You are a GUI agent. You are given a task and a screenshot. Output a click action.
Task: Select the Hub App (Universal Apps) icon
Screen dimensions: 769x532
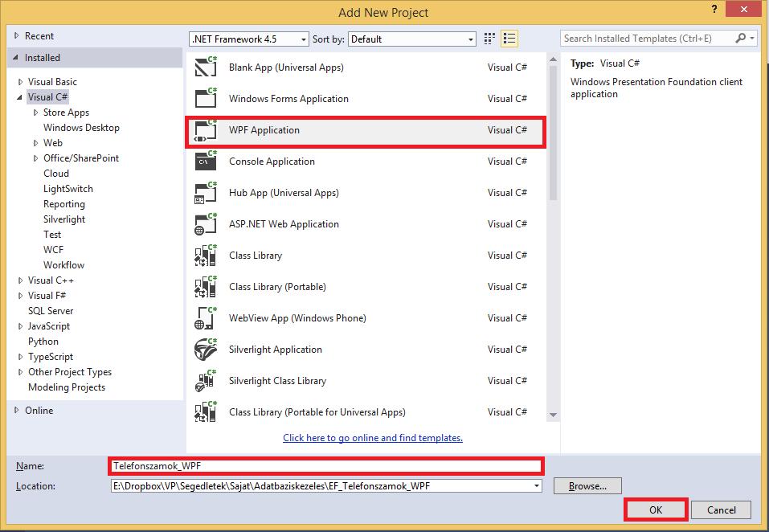pos(206,192)
